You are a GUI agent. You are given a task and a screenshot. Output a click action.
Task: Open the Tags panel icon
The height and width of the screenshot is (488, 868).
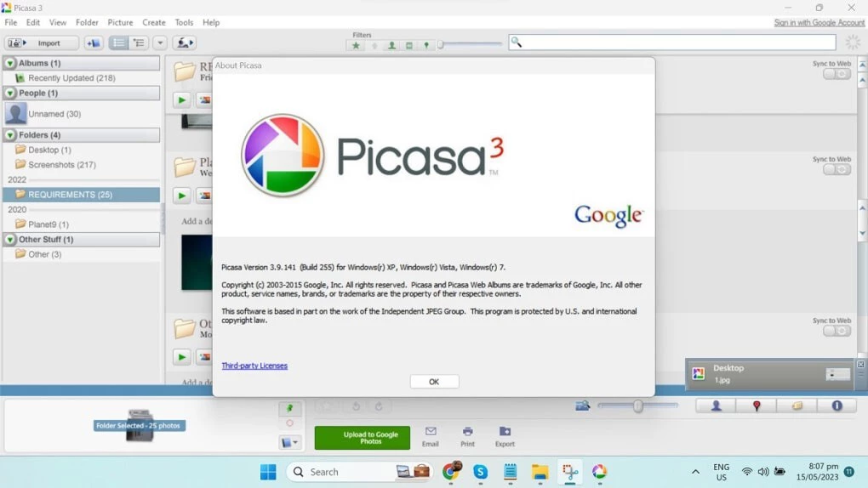pyautogui.click(x=797, y=406)
